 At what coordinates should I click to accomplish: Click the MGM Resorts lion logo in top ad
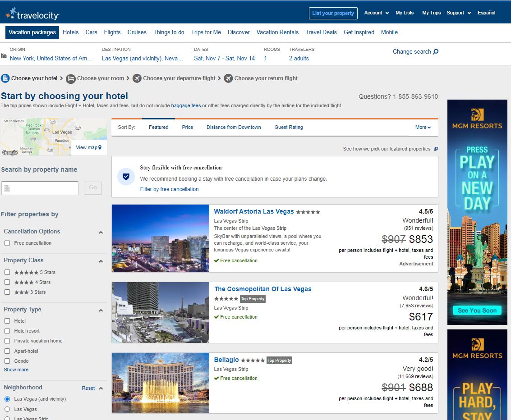pos(477,114)
